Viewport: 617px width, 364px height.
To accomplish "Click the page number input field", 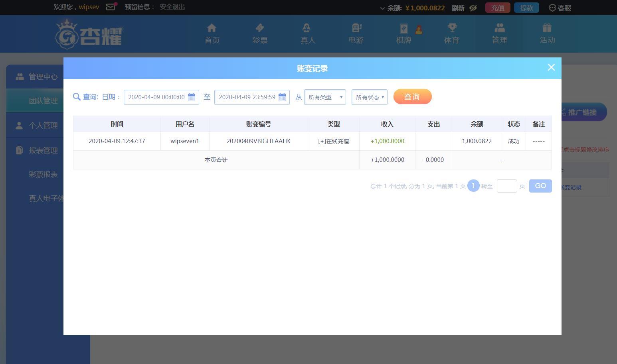I will [x=506, y=186].
